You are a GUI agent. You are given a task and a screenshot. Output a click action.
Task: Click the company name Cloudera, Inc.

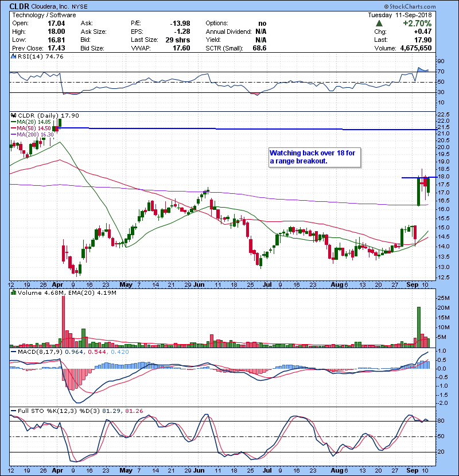pyautogui.click(x=50, y=7)
